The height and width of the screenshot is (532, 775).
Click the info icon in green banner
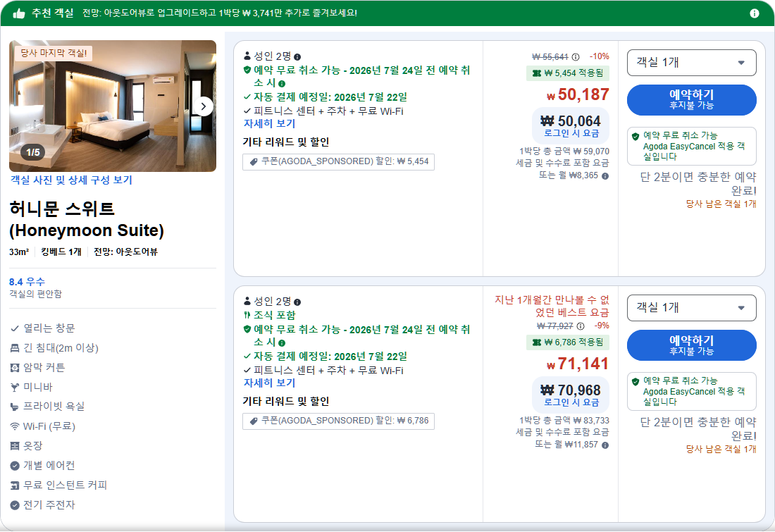pyautogui.click(x=755, y=13)
